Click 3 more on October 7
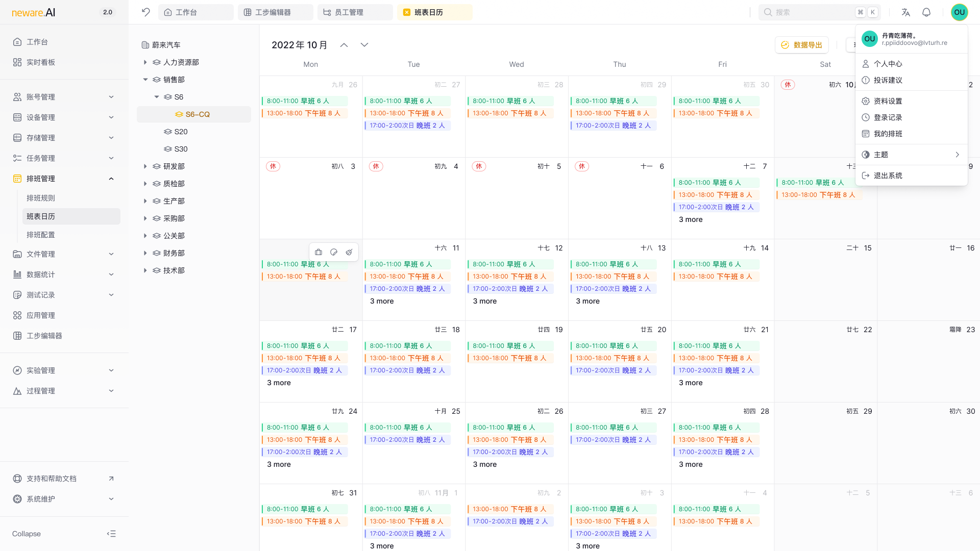Screen dimensions: 980x551 point(691,219)
